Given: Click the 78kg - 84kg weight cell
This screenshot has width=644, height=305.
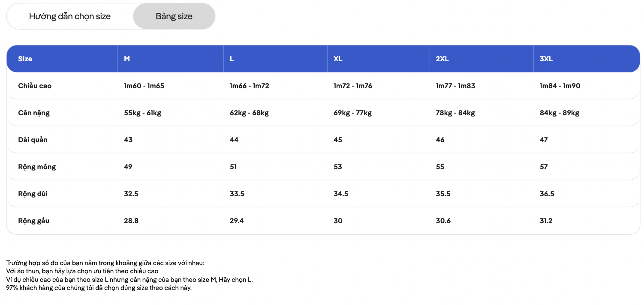Looking at the screenshot, I should coord(455,113).
